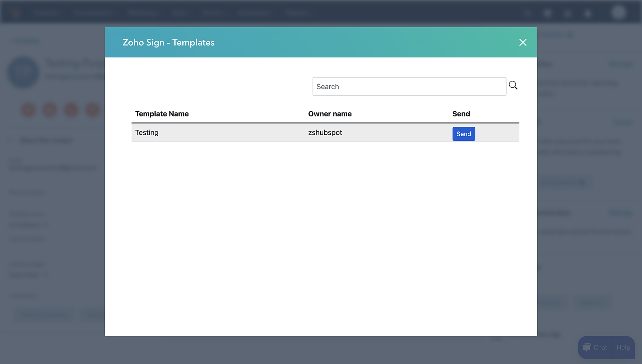
Task: Send the Testing template
Action: [464, 134]
